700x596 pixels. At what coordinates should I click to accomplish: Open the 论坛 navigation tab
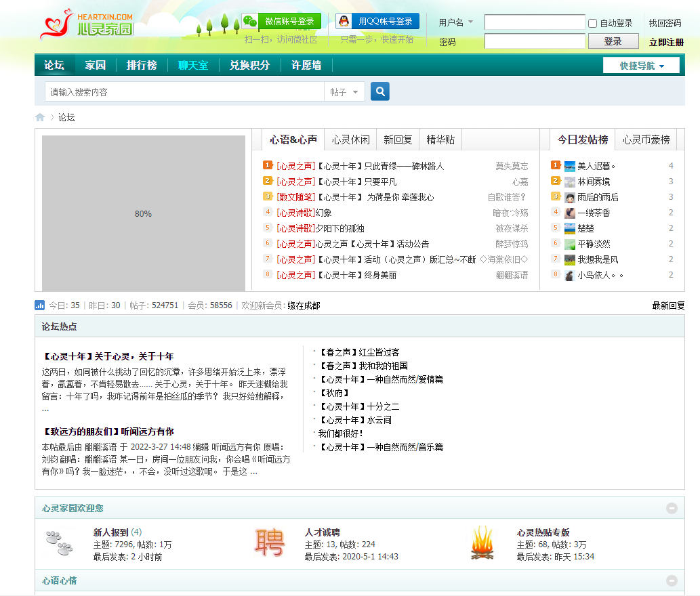[x=54, y=65]
